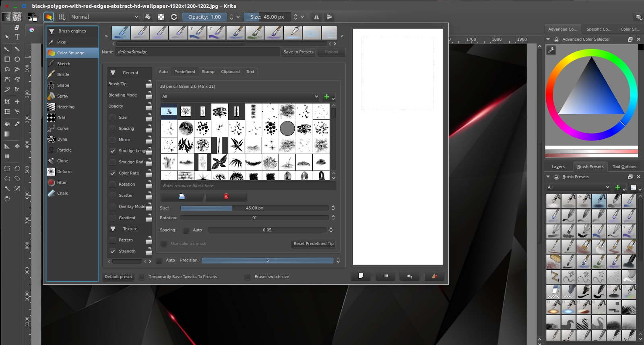
Task: Click the Precision slider
Action: [267, 261]
